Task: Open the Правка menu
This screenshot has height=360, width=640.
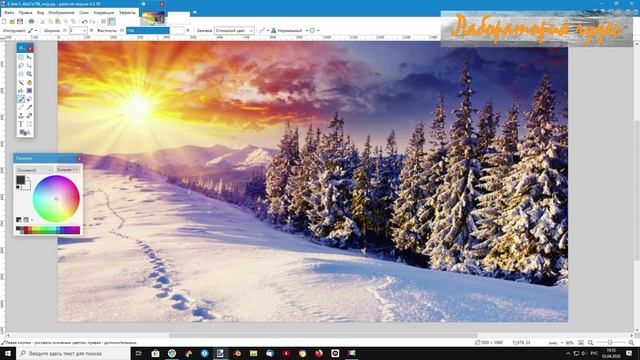Action: pos(25,13)
